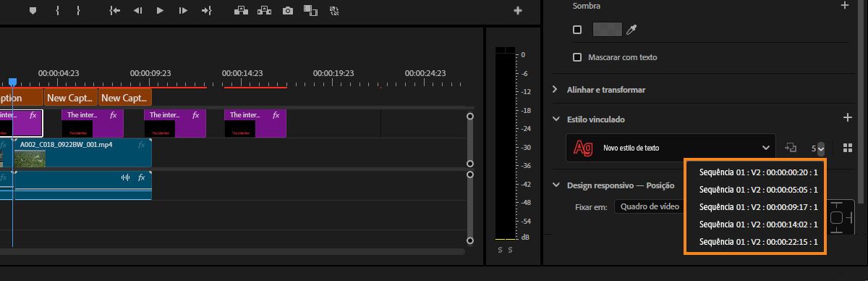Screen dimensions: 868x281
Task: Select the second The inter... graphic clip
Action: tap(92, 123)
